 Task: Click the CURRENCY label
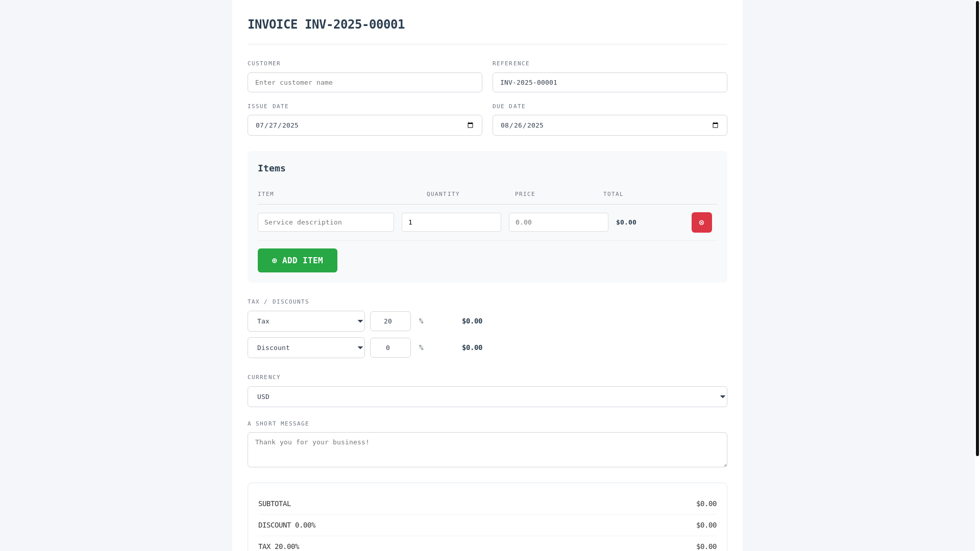[x=264, y=378]
